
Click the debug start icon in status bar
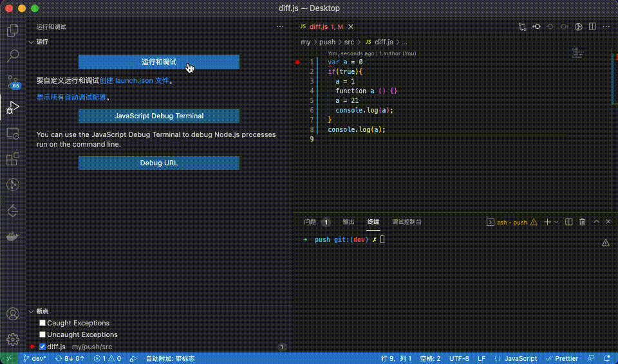[x=133, y=358]
